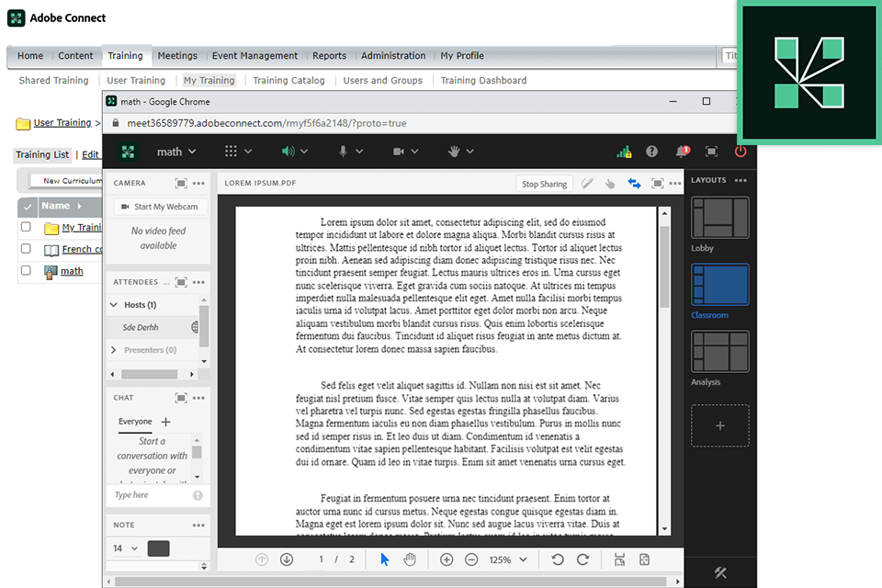Click the red end meeting power icon
Image resolution: width=882 pixels, height=588 pixels.
pyautogui.click(x=741, y=152)
